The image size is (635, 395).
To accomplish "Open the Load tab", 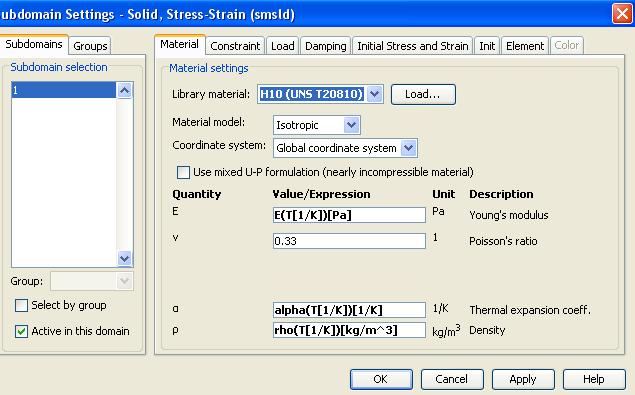I will (283, 46).
